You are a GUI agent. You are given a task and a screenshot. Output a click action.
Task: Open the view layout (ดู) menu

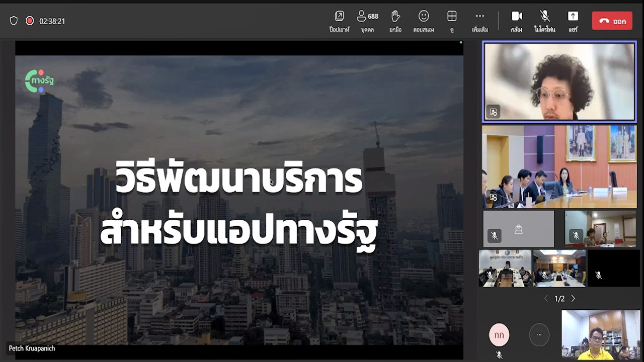point(452,21)
